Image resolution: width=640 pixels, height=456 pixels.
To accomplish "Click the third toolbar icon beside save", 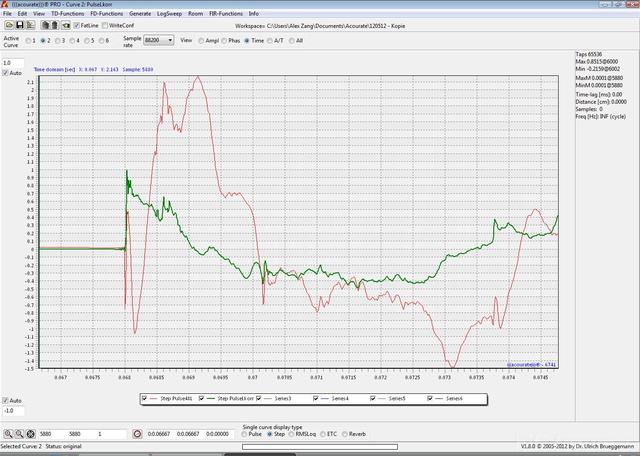I will pos(32,24).
